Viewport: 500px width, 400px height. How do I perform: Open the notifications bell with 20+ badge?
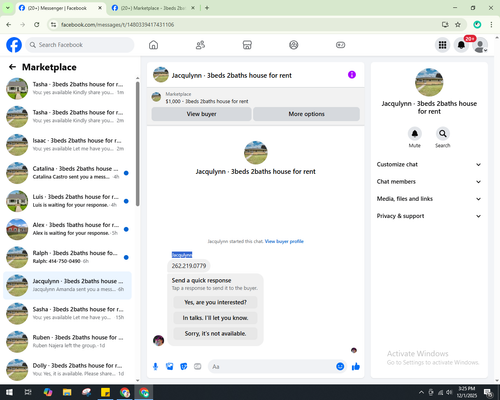pos(461,45)
